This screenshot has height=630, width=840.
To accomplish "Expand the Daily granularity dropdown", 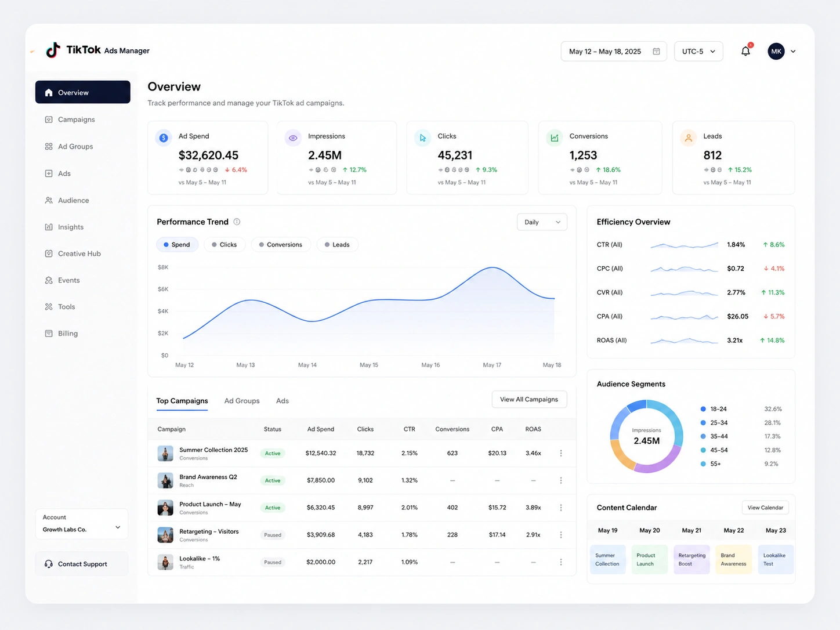I will pos(542,222).
